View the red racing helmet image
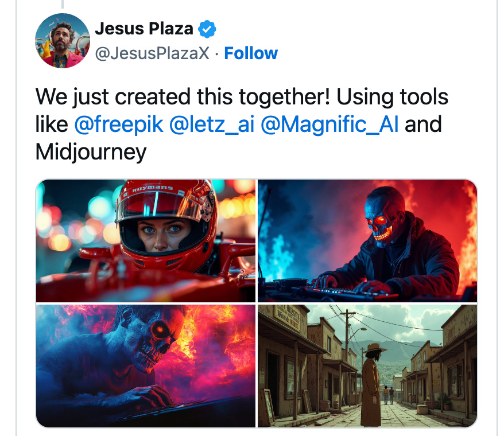 tap(146, 241)
